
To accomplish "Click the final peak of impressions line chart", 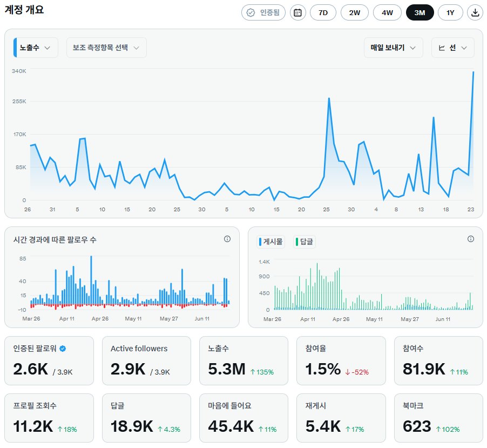I will (474, 72).
